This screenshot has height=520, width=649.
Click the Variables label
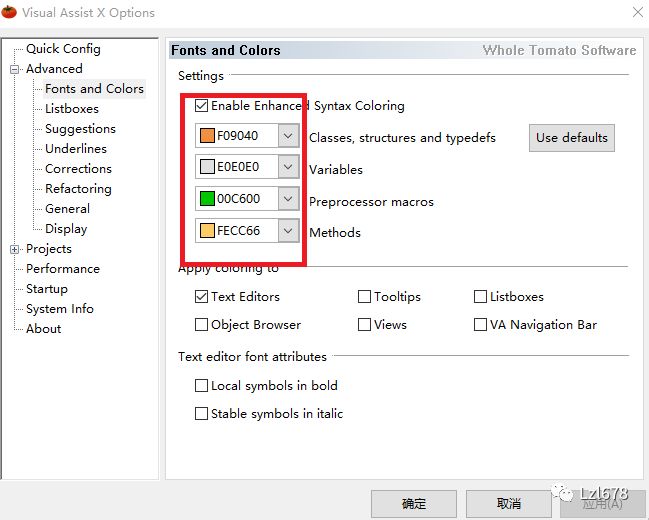click(336, 170)
